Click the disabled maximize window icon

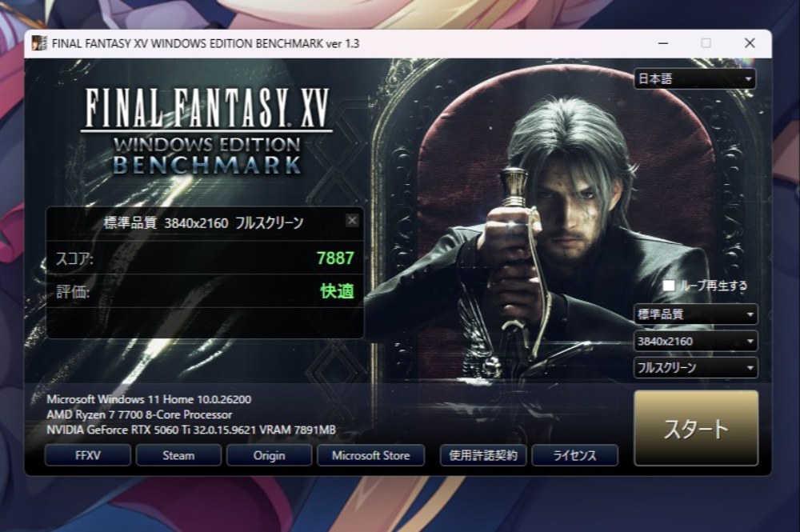706,43
